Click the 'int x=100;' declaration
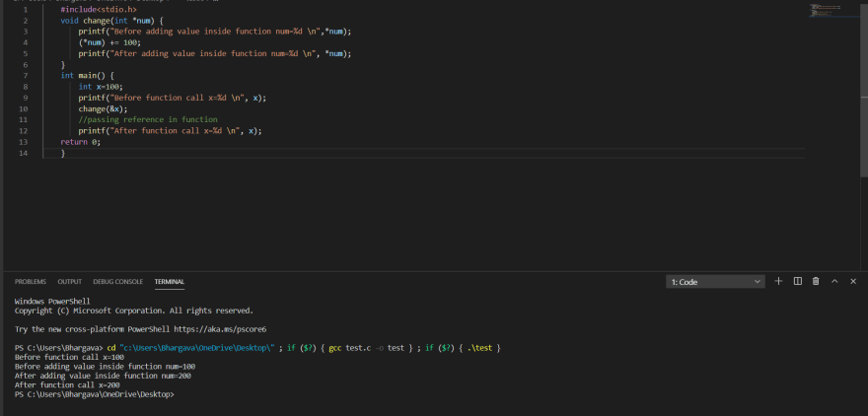 coord(101,87)
